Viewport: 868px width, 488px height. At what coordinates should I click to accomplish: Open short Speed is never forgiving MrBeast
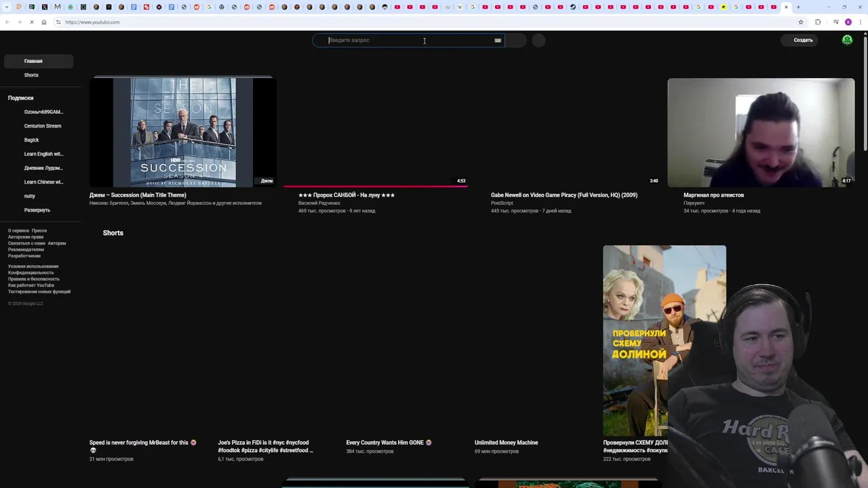142,446
